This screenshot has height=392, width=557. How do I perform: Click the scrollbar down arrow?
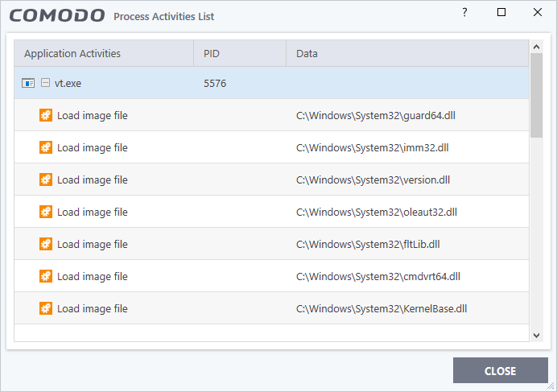[x=536, y=335]
